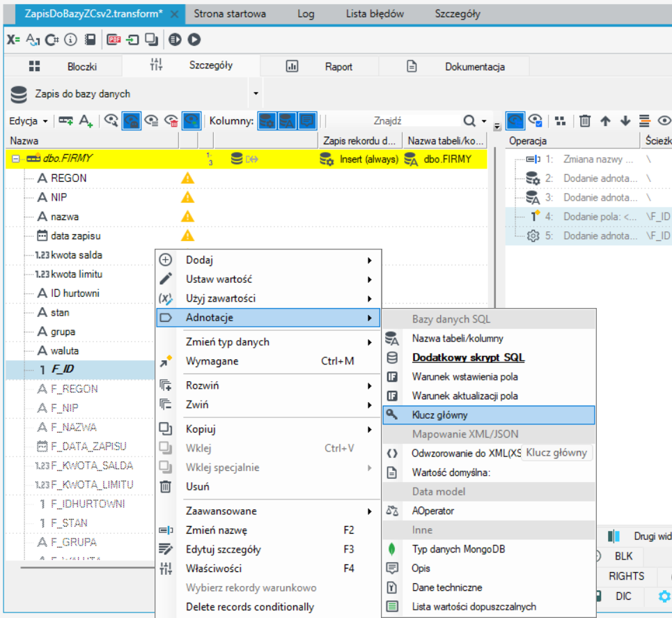Open the info icon in the top toolbar

[x=71, y=40]
